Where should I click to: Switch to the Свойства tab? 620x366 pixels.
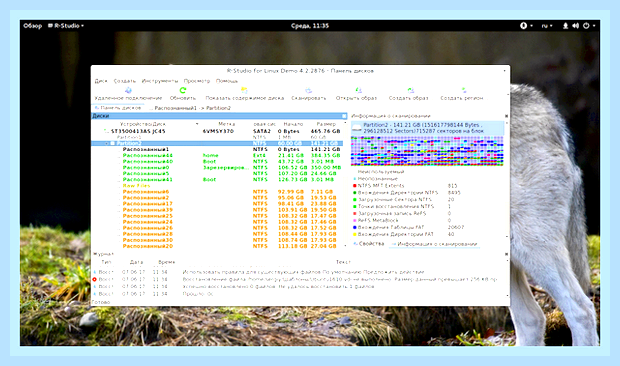pos(369,244)
